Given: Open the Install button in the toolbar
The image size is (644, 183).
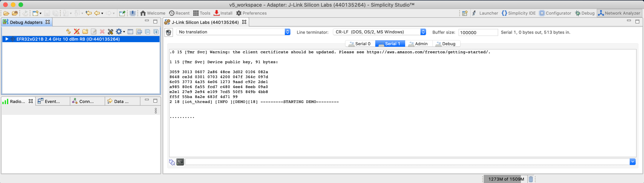Looking at the screenshot, I should click(223, 13).
